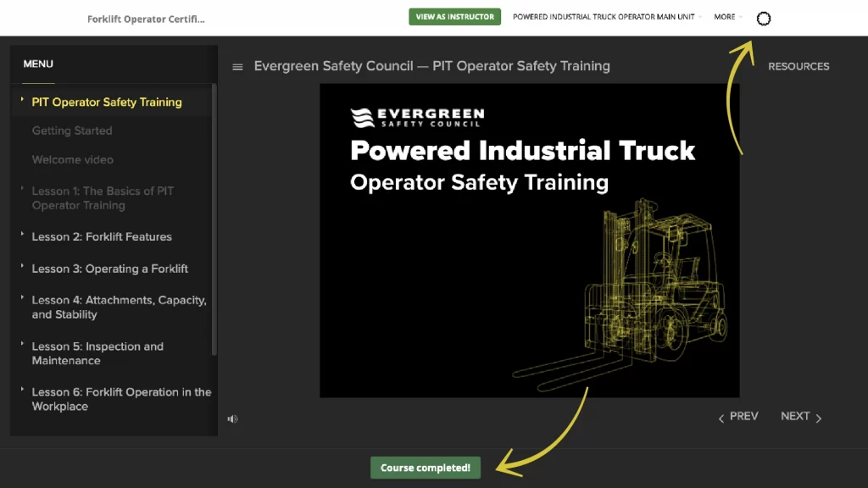
Task: Expand Lesson 1 Basics of PIT arrow
Action: pyautogui.click(x=22, y=189)
